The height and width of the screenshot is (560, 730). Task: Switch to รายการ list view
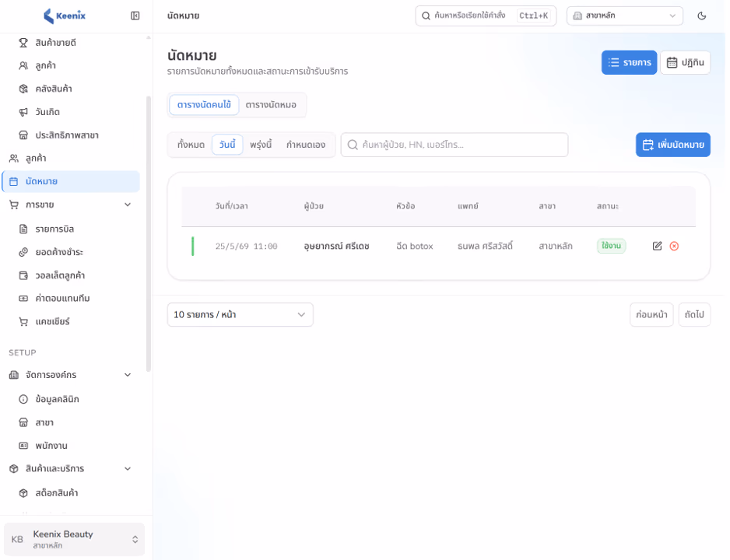(629, 62)
